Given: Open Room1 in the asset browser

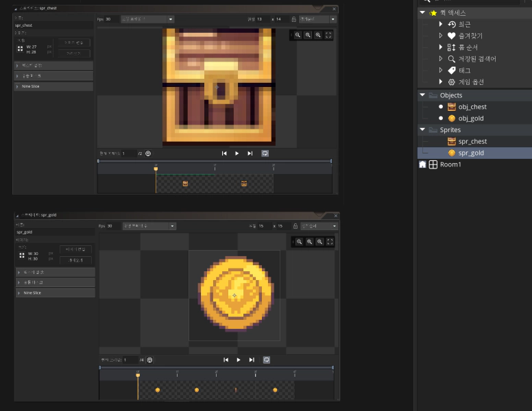Looking at the screenshot, I should [450, 164].
